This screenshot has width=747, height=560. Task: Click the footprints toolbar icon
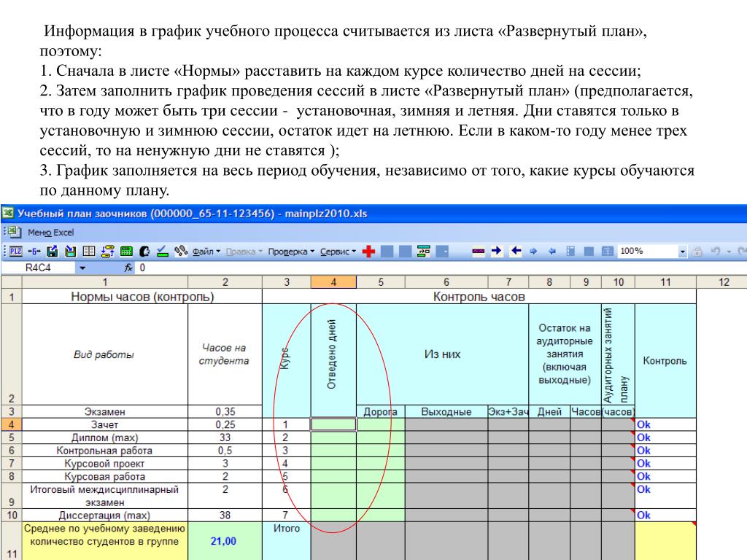click(x=181, y=251)
